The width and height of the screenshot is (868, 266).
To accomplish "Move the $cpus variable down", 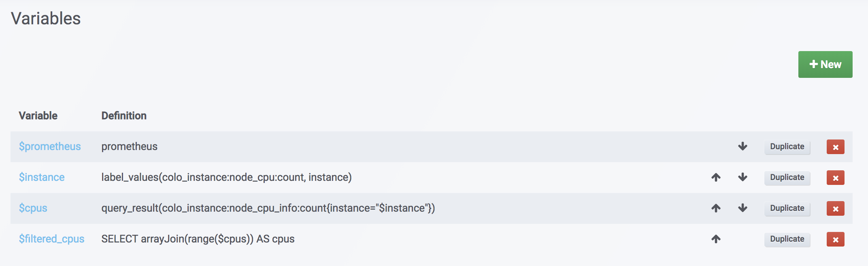I will point(743,208).
